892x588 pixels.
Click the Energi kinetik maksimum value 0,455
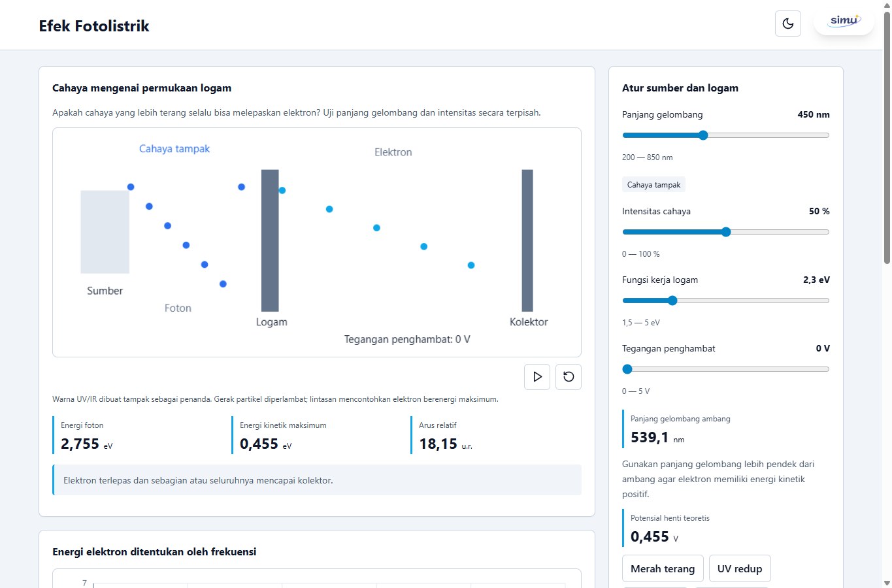tap(259, 444)
